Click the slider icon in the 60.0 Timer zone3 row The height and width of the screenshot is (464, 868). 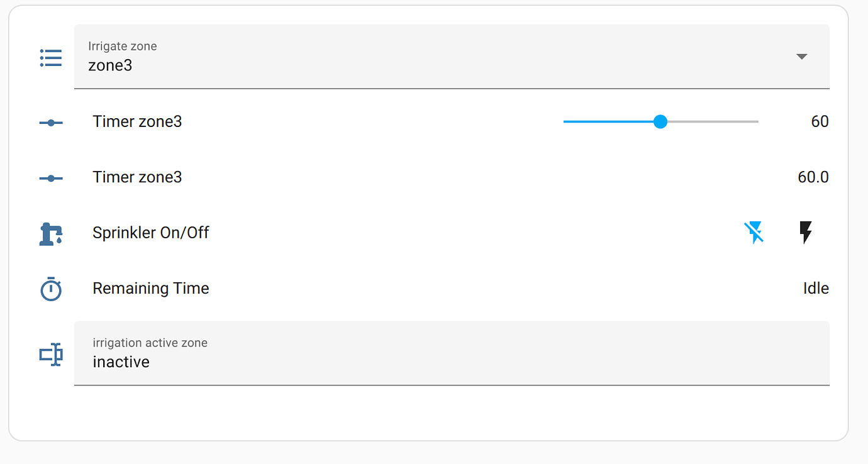point(51,179)
